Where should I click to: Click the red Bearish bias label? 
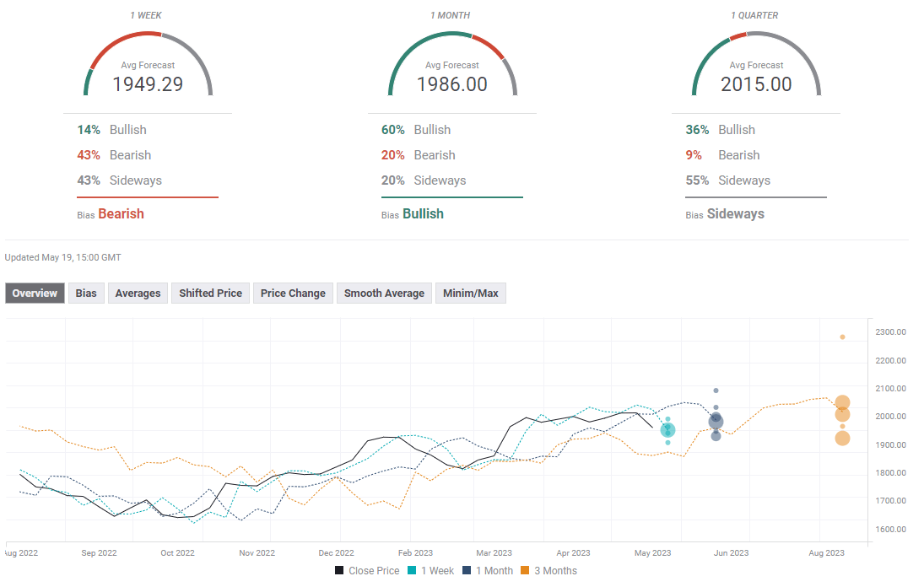pyautogui.click(x=121, y=214)
